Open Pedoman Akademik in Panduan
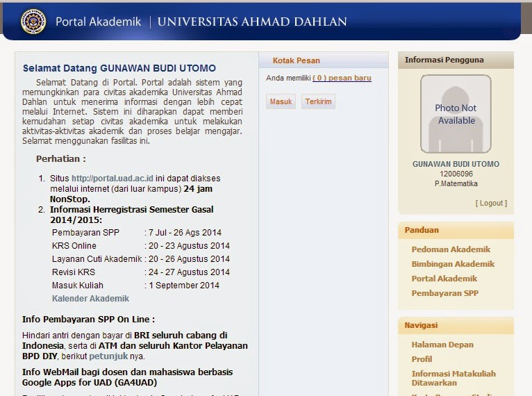532x396 pixels. pyautogui.click(x=451, y=249)
